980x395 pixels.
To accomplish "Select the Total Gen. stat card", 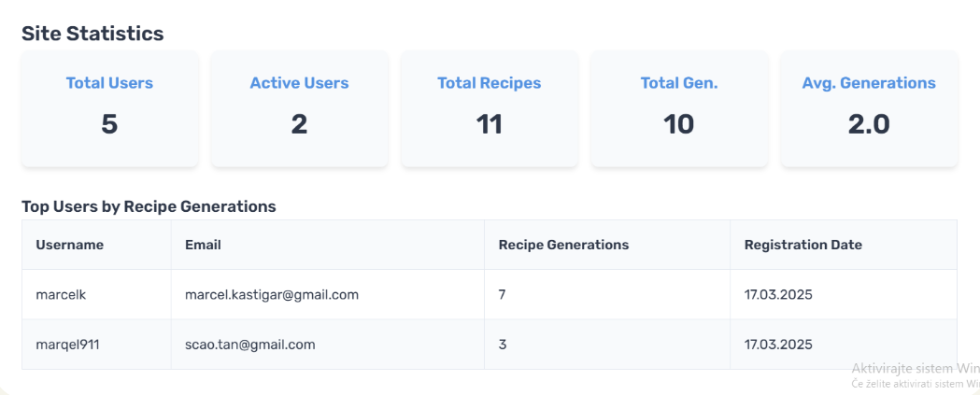I will tap(679, 108).
